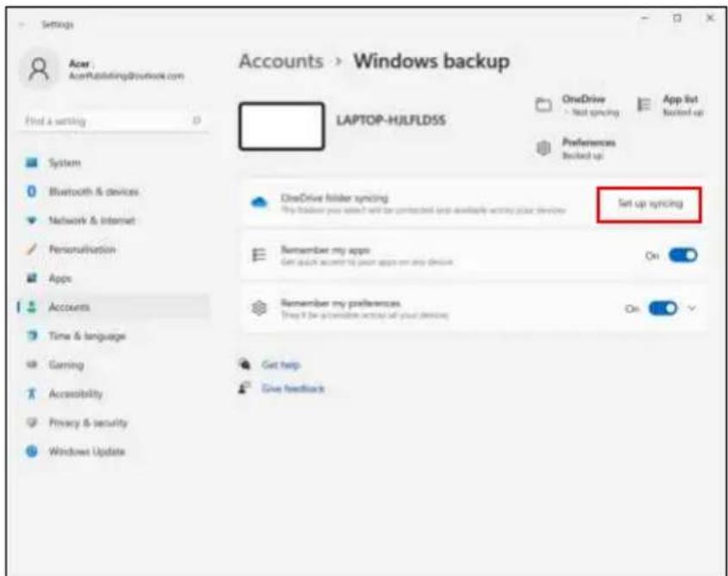Viewport: 728px width, 576px height.
Task: Click the gear icon beside Remember my preferences
Action: (259, 308)
